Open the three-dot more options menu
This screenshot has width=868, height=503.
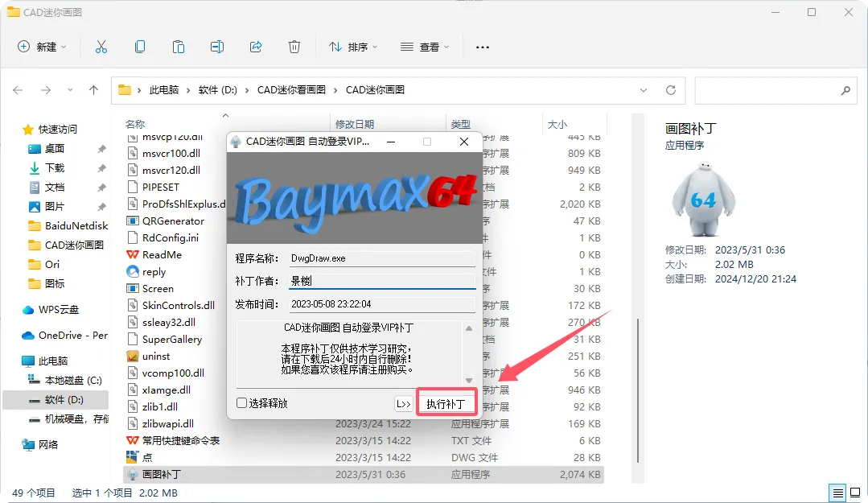[482, 47]
